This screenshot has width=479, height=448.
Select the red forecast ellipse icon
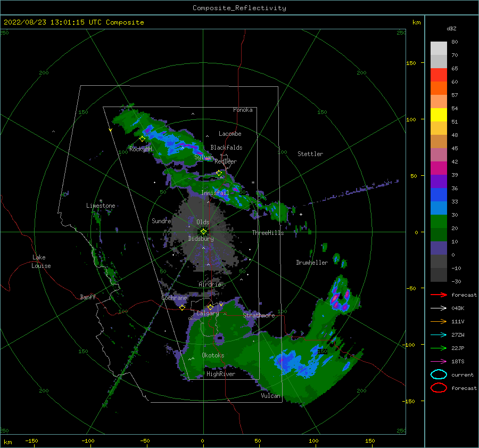pos(439,388)
